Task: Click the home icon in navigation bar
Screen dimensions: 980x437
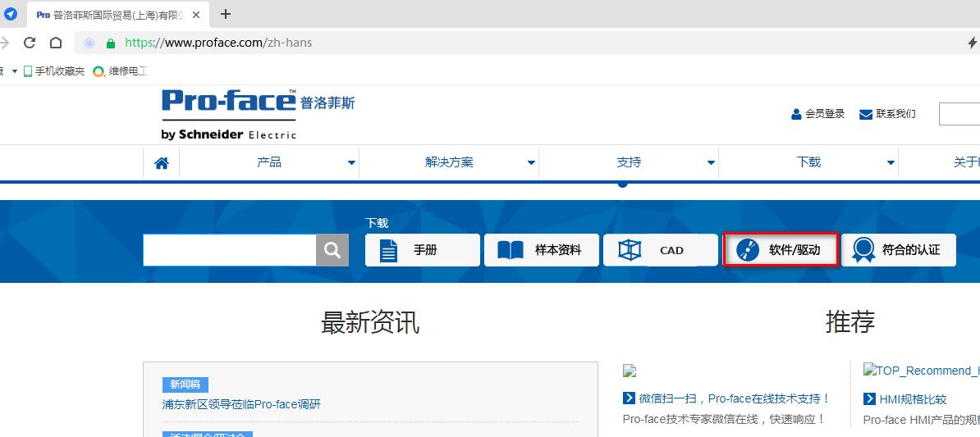Action: (162, 163)
